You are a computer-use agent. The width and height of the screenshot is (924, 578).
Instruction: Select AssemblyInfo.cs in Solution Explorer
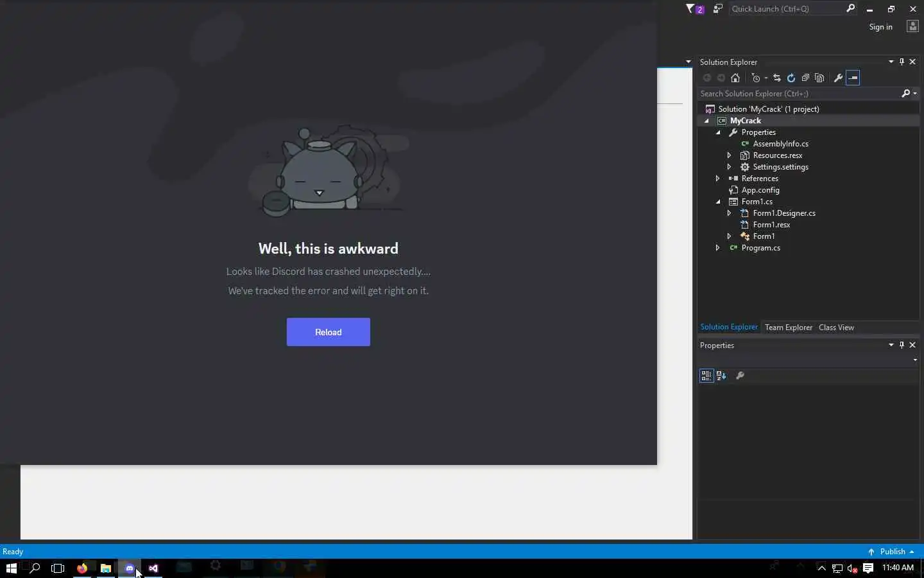pyautogui.click(x=780, y=144)
